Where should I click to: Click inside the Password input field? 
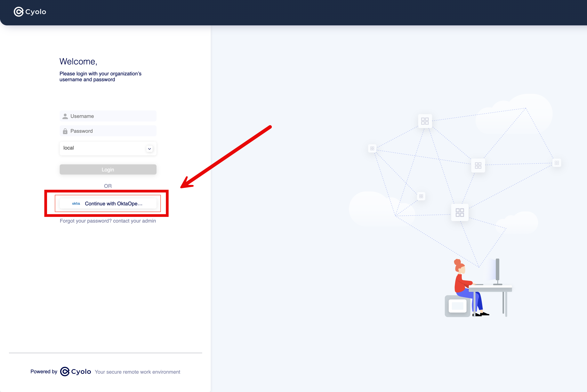[x=108, y=131]
